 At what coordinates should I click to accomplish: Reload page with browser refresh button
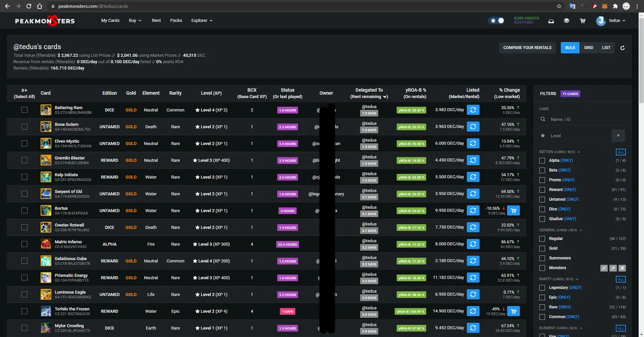coord(28,6)
